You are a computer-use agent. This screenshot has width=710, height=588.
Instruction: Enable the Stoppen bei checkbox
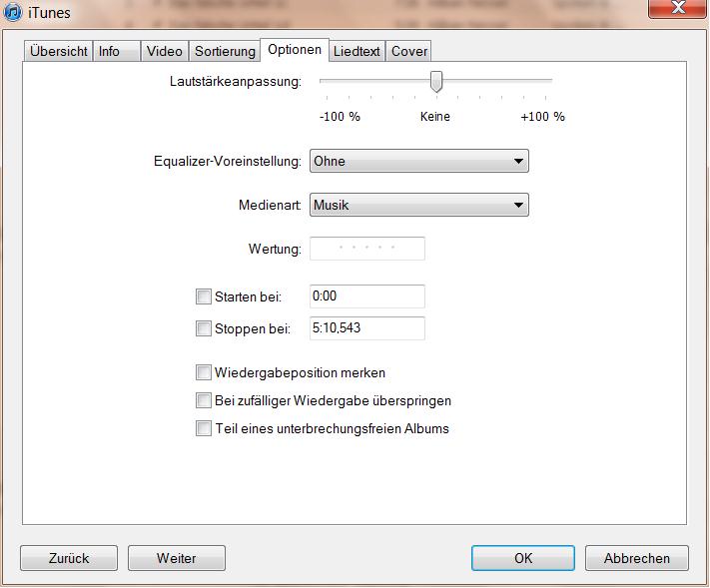pos(204,328)
